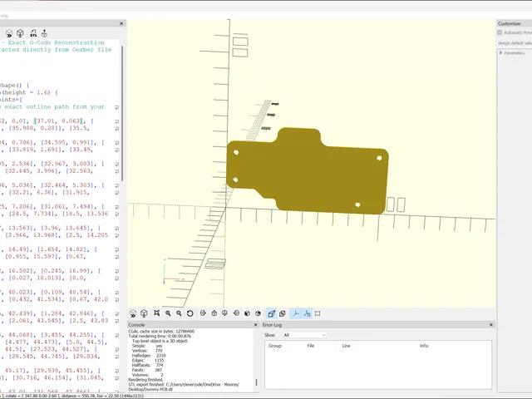Click the 'Vertices: 770' console line

[147, 351]
